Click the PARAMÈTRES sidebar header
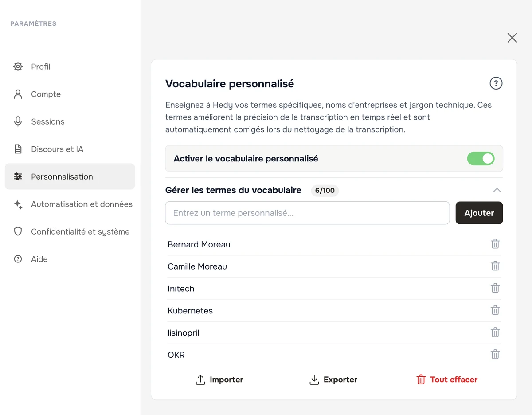The image size is (532, 415). tap(33, 23)
